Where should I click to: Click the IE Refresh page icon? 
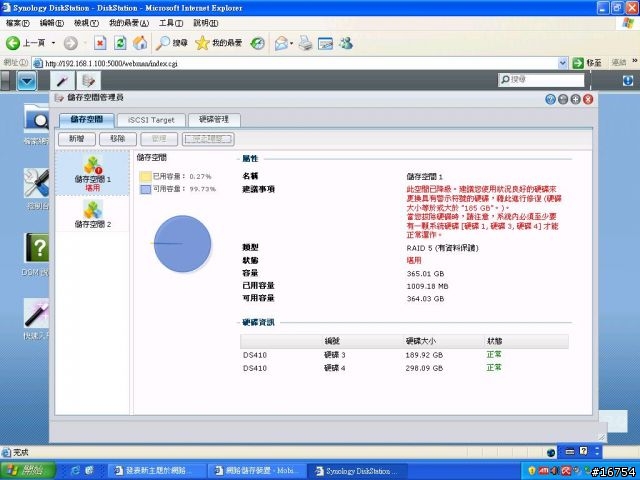pyautogui.click(x=120, y=43)
